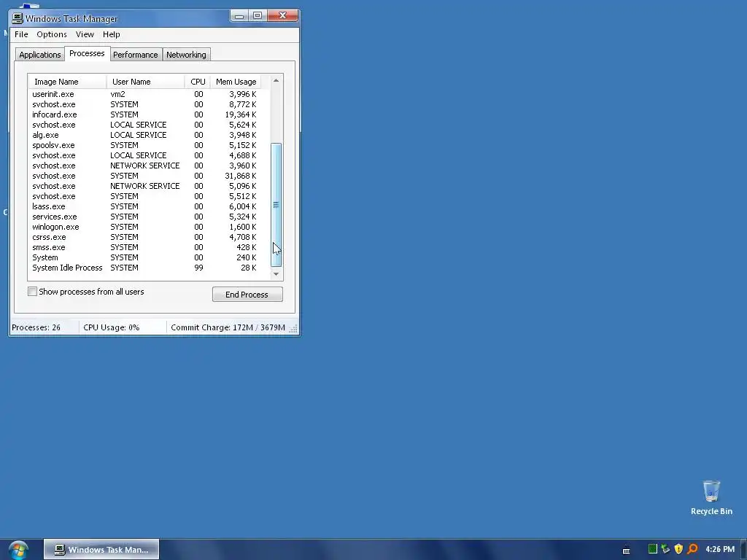This screenshot has width=747, height=560.
Task: Select svchost.exe using 8,772 K memory
Action: coord(144,104)
